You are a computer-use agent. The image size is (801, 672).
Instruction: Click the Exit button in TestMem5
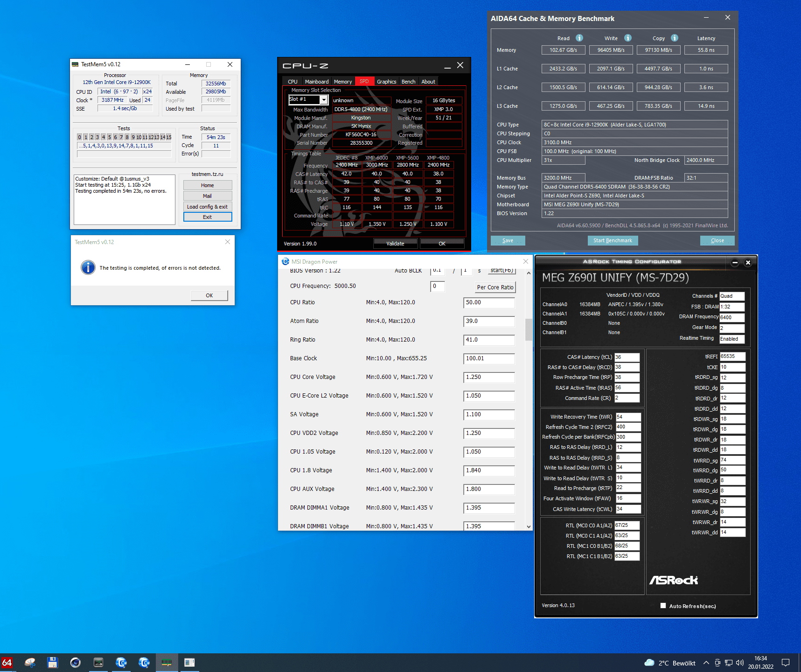point(208,217)
